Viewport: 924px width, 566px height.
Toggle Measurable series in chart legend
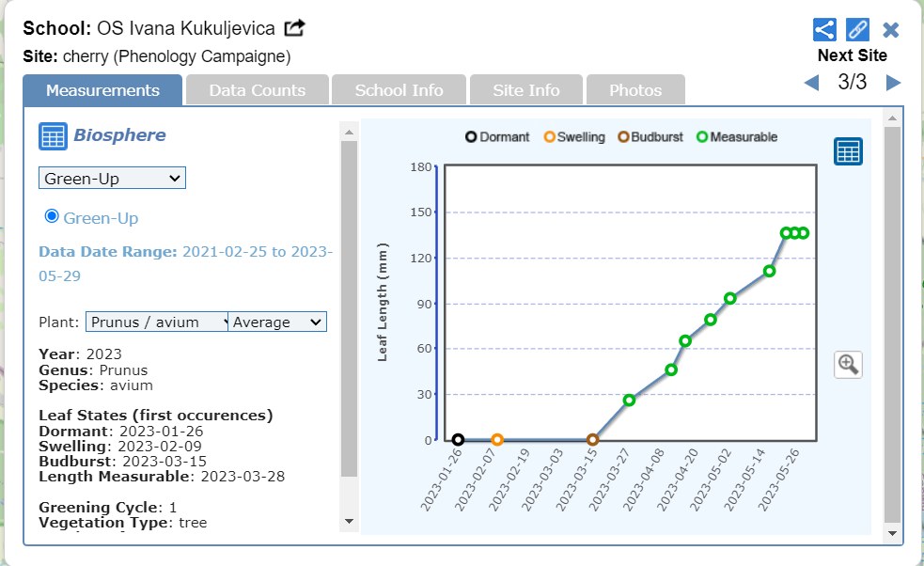tap(736, 137)
